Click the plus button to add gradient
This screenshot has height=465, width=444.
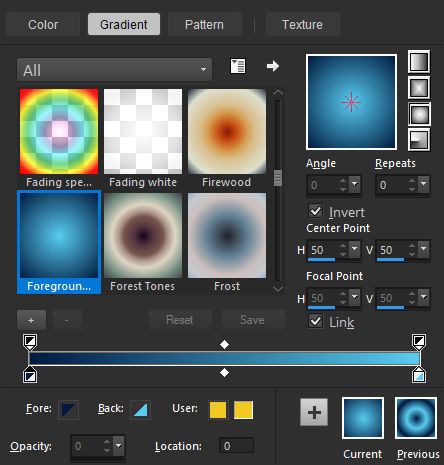(31, 320)
